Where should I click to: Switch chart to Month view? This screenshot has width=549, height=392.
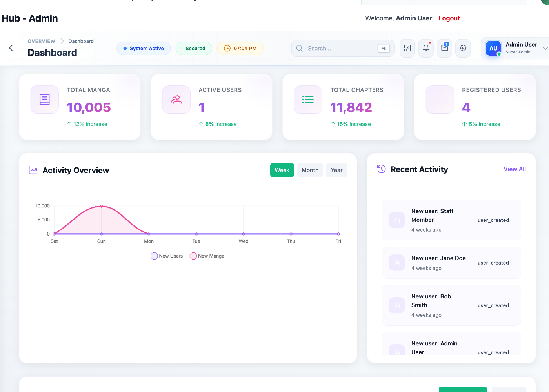310,170
